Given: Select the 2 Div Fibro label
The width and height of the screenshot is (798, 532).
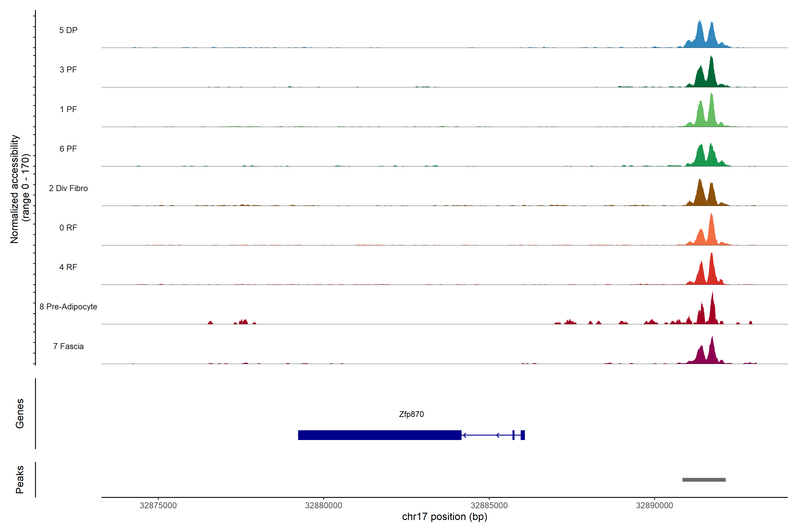Looking at the screenshot, I should point(68,188).
